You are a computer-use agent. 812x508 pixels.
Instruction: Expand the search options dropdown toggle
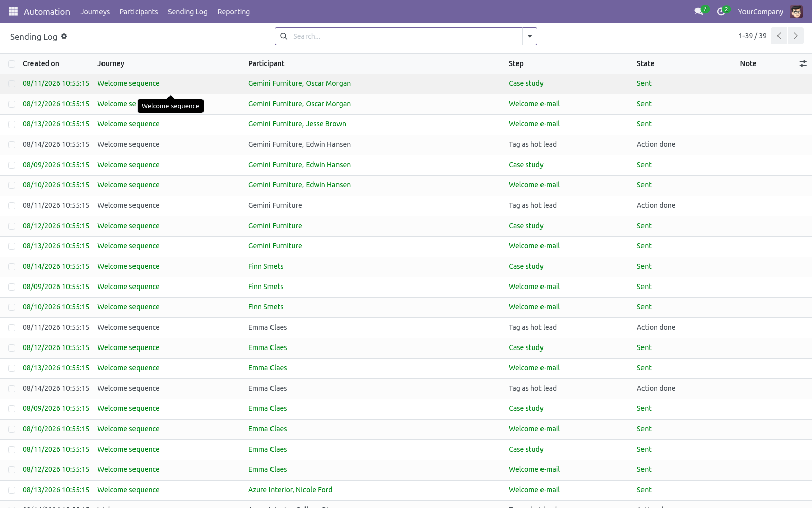530,36
